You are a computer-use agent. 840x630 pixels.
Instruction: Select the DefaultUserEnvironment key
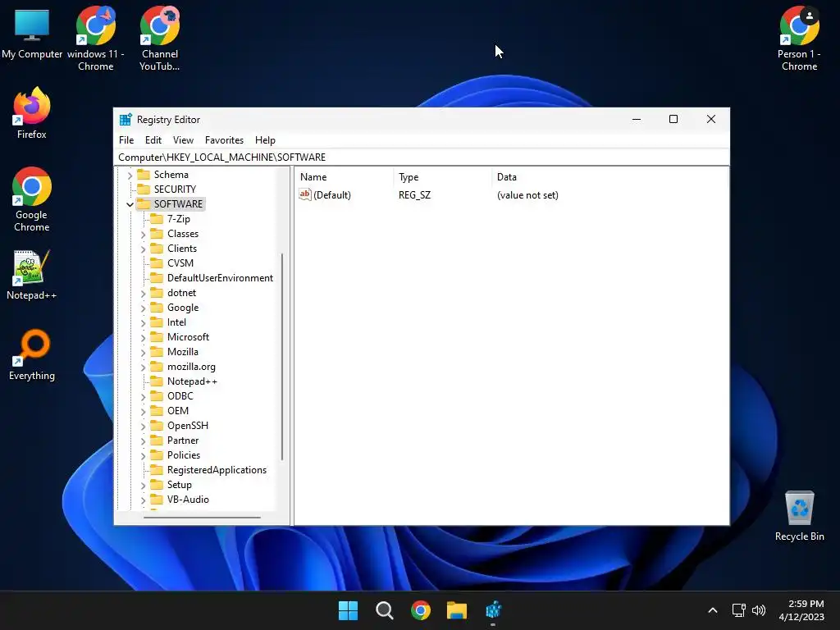point(220,278)
